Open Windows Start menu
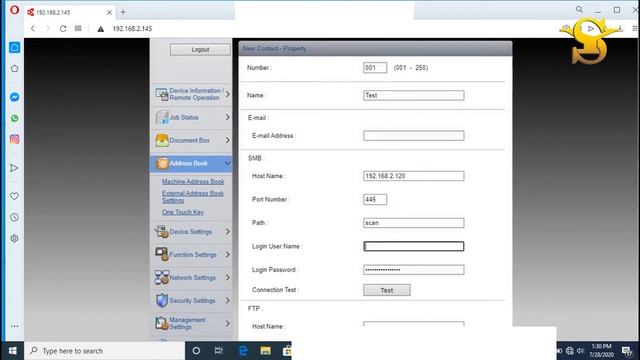Viewport: 640px width, 360px height. pos(12,351)
